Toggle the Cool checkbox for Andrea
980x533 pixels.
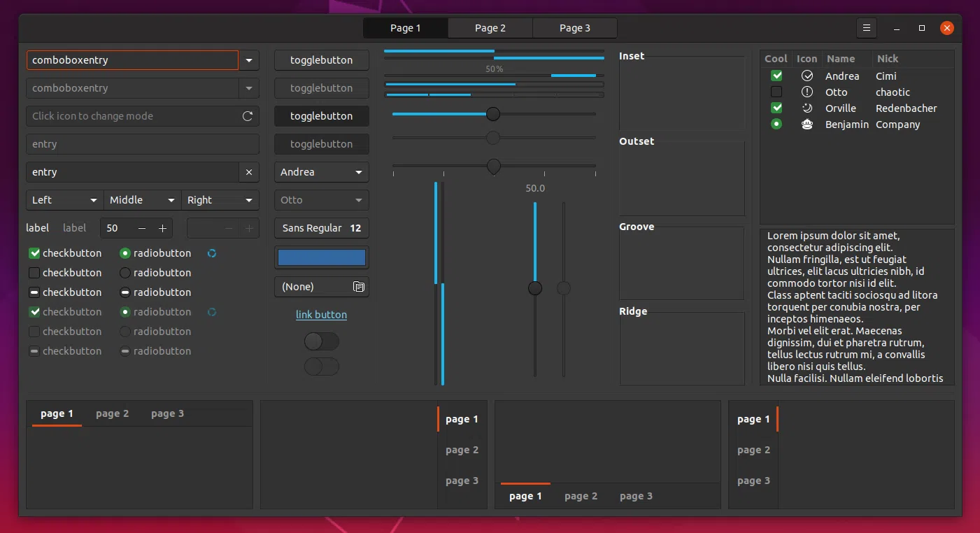[x=776, y=76]
